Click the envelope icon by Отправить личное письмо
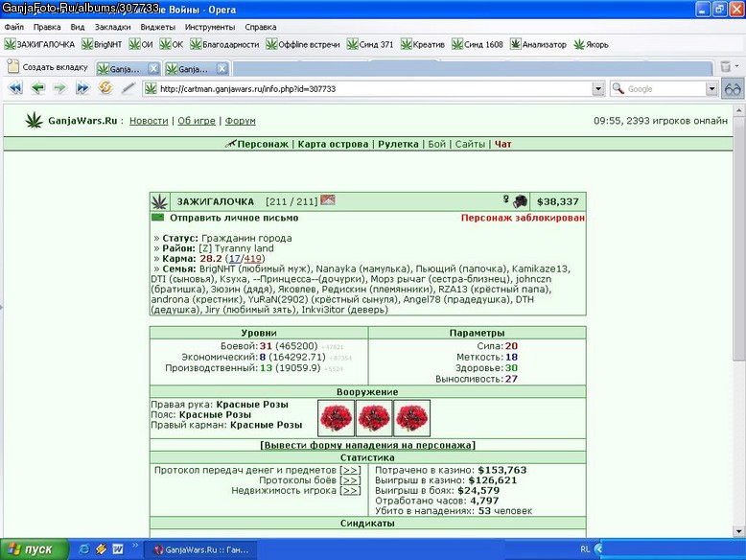746x560 pixels. [157, 218]
